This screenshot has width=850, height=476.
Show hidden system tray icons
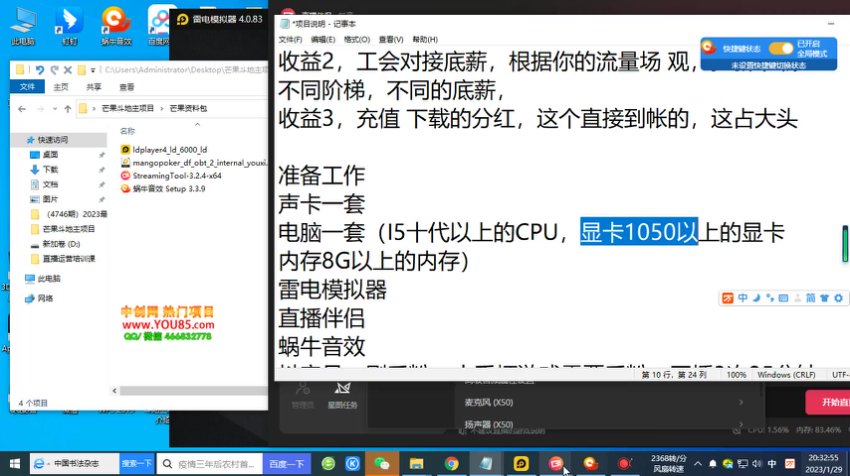(x=698, y=464)
